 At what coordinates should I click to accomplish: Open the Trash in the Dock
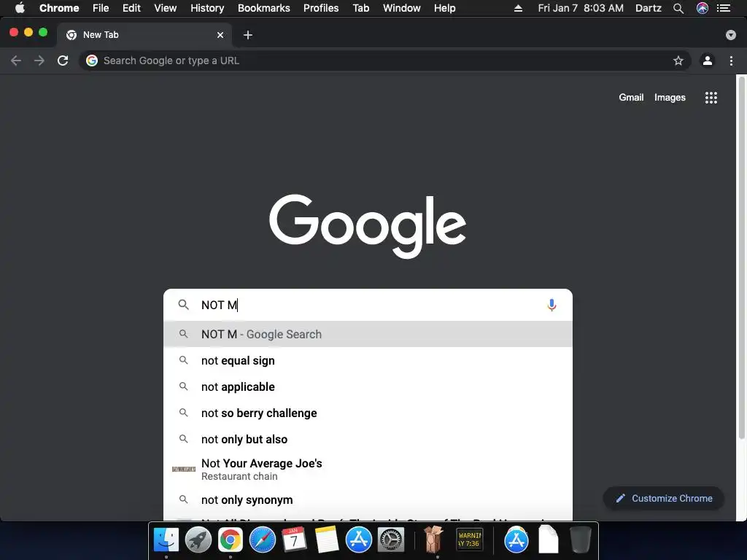580,540
